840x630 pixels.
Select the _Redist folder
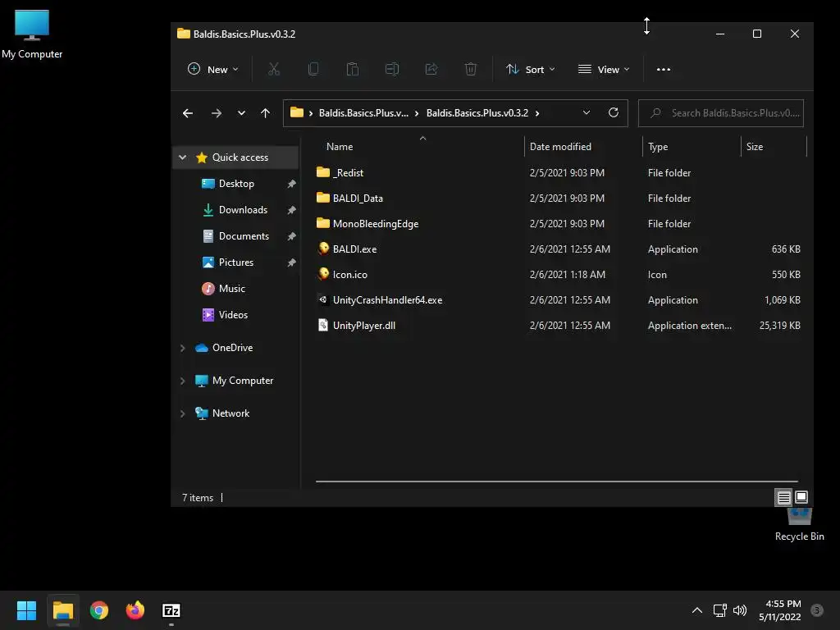pos(348,172)
